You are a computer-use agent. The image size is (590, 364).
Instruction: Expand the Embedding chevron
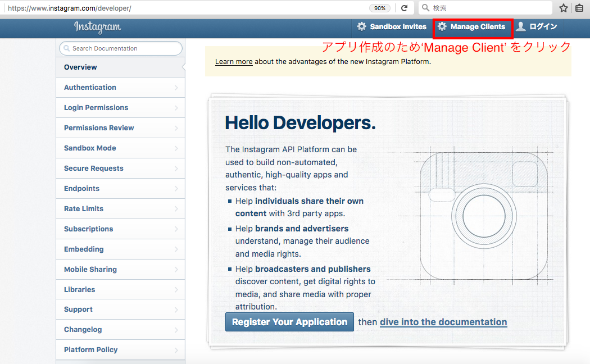tap(176, 249)
